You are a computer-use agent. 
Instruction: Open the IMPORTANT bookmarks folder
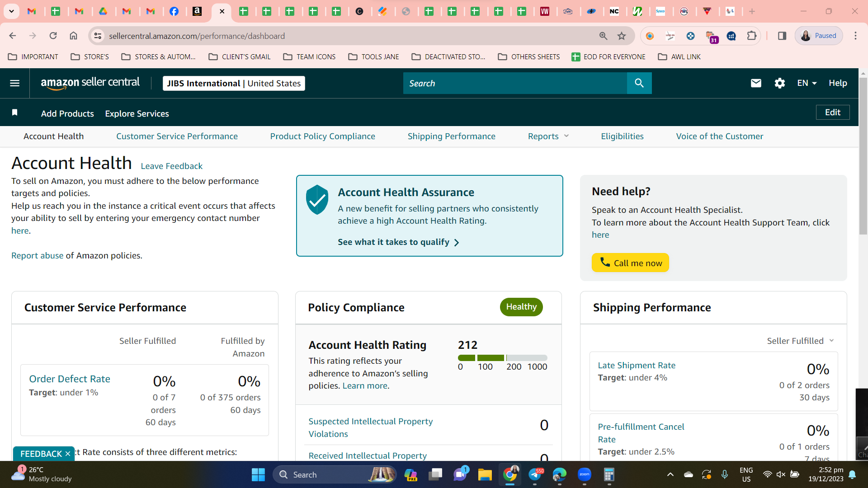[x=33, y=56]
